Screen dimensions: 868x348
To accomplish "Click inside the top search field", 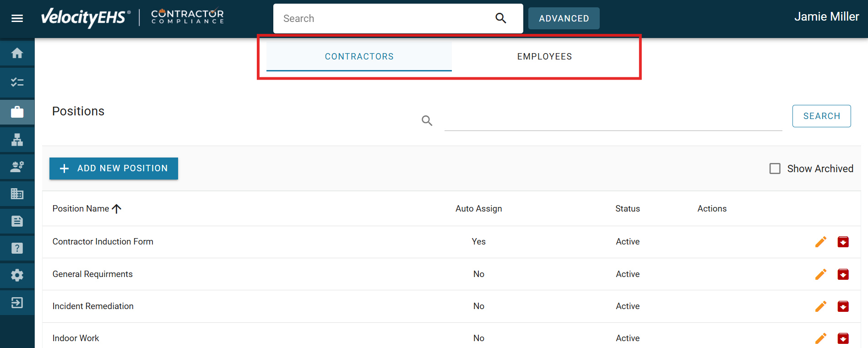I will tap(385, 18).
